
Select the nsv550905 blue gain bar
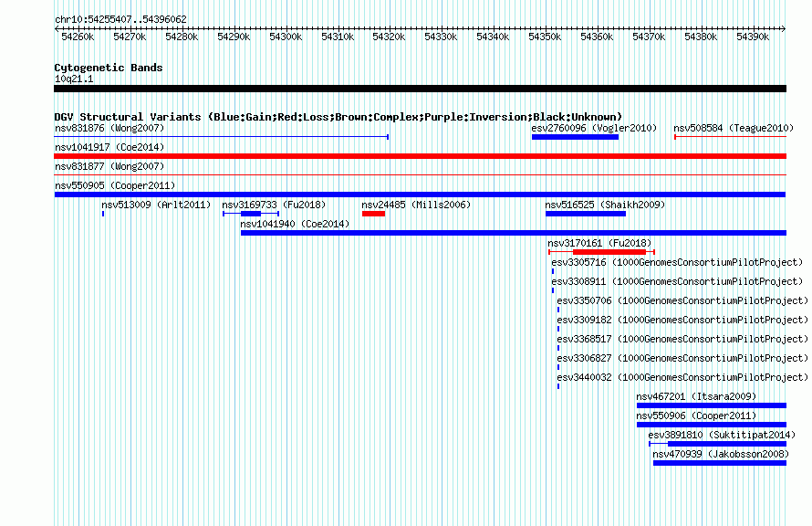click(x=420, y=195)
